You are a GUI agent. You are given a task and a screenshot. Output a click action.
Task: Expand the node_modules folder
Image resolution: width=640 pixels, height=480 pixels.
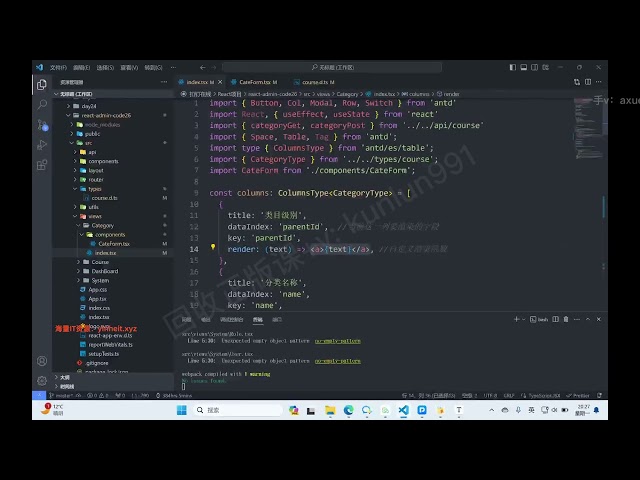103,124
